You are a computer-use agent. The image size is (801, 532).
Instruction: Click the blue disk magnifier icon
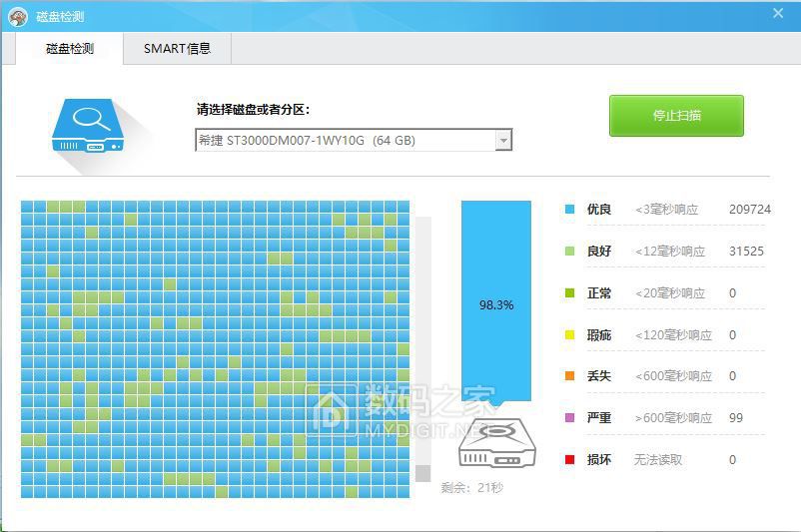pos(88,126)
